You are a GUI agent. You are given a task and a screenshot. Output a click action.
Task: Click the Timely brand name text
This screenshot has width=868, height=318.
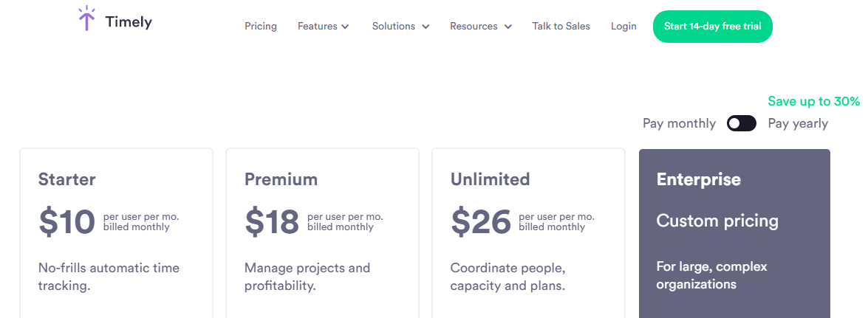click(x=129, y=22)
